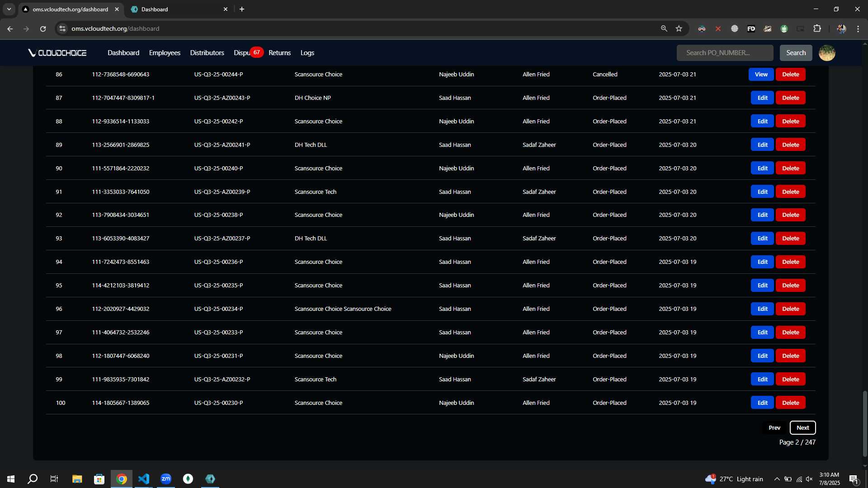Open a new browser tab
This screenshot has width=868, height=488.
click(x=242, y=9)
